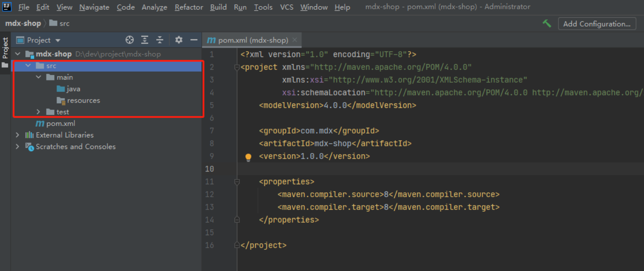Collapse the src folder
Screen dimensions: 644x271
pyautogui.click(x=28, y=66)
